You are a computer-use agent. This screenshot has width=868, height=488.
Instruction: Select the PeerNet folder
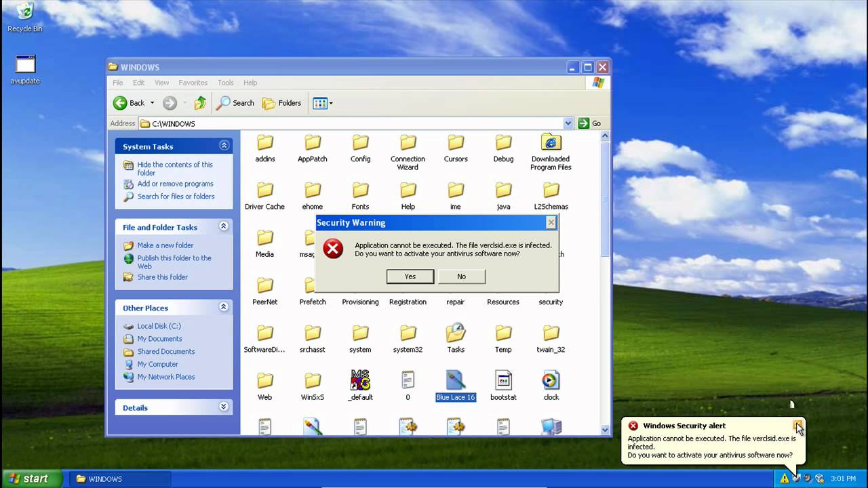[265, 291]
